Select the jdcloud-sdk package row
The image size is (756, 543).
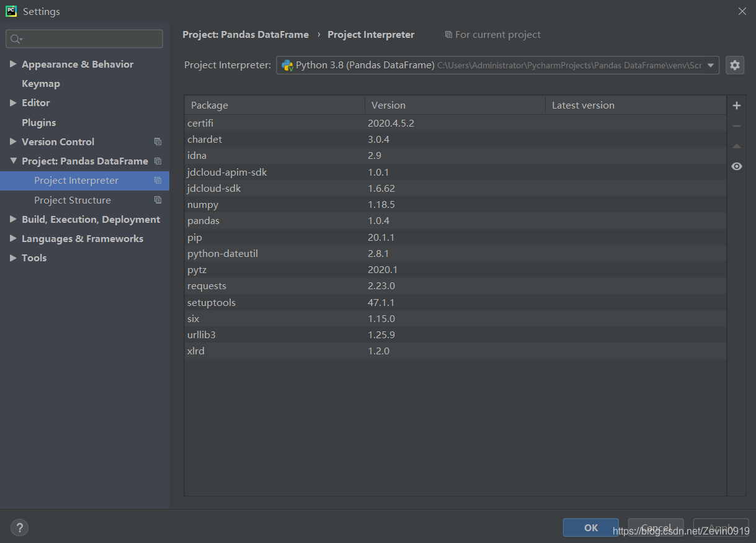[x=455, y=188]
